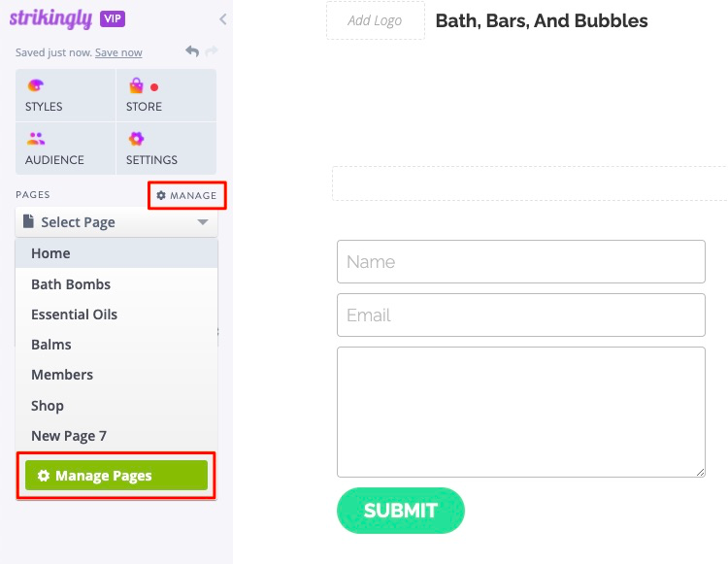Collapse the sidebar with left chevron
This screenshot has width=728, height=564.
click(223, 19)
